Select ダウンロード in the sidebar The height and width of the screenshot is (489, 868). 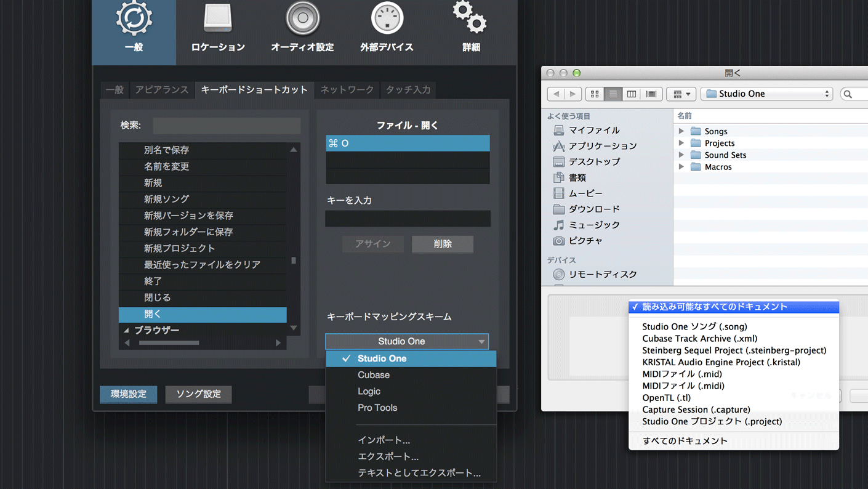pyautogui.click(x=586, y=209)
